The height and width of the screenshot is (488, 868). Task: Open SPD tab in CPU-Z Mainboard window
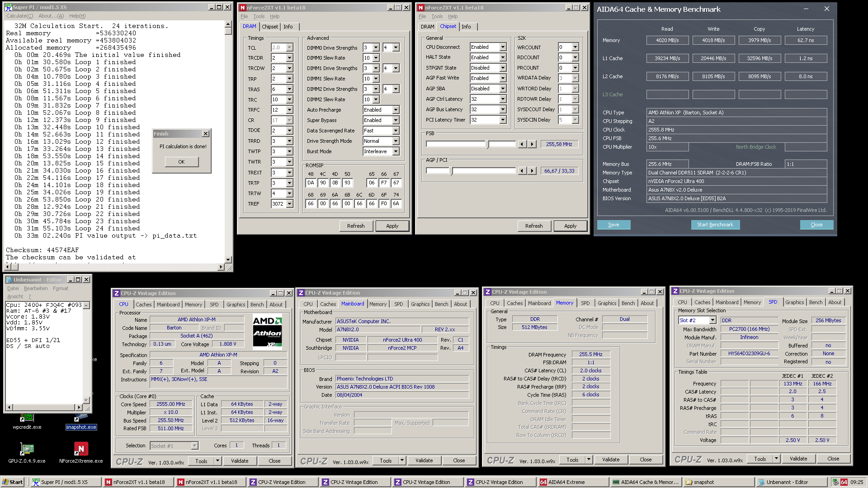click(398, 304)
